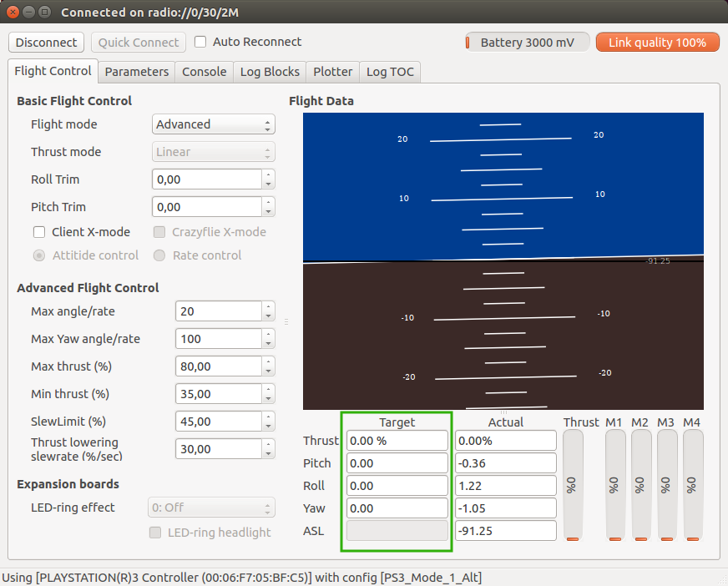
Task: Toggle the Client X-mode checkbox
Action: 39,232
